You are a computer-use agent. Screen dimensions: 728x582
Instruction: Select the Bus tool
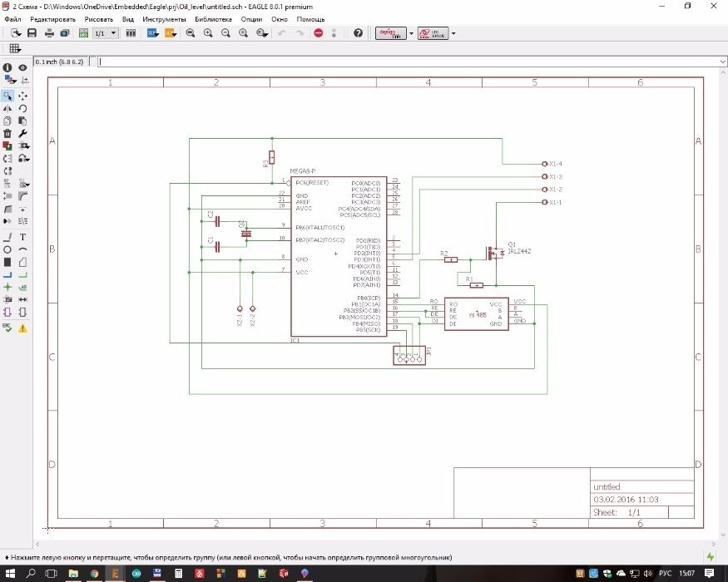[7, 274]
